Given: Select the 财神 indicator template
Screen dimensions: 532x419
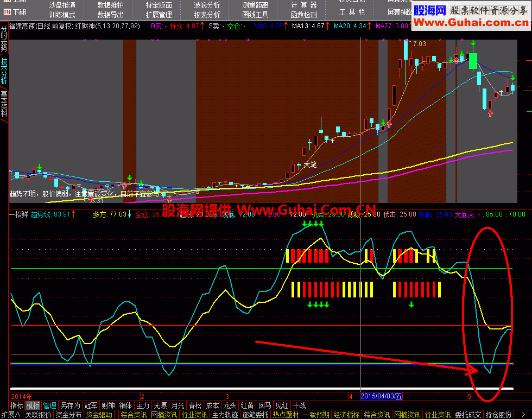Looking at the screenshot, I should click(108, 405).
